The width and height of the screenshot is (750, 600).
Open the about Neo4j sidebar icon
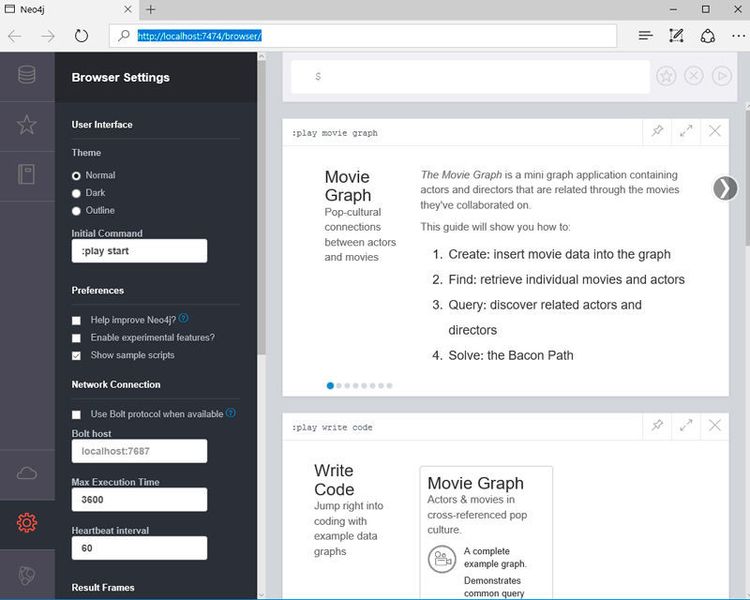(x=27, y=575)
